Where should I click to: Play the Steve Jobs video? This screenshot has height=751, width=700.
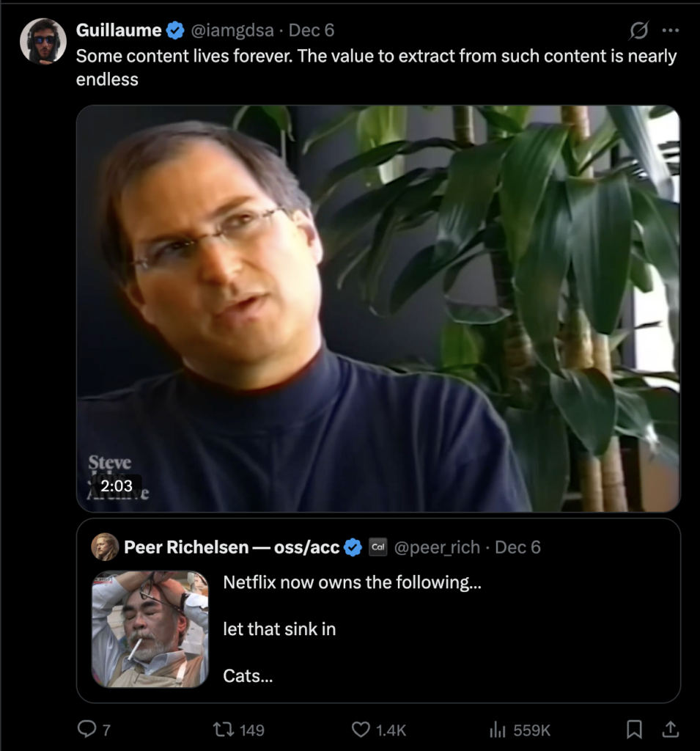378,308
